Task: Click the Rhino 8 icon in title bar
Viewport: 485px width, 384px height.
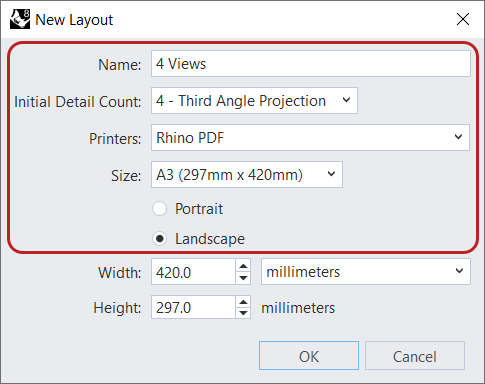Action: click(20, 19)
